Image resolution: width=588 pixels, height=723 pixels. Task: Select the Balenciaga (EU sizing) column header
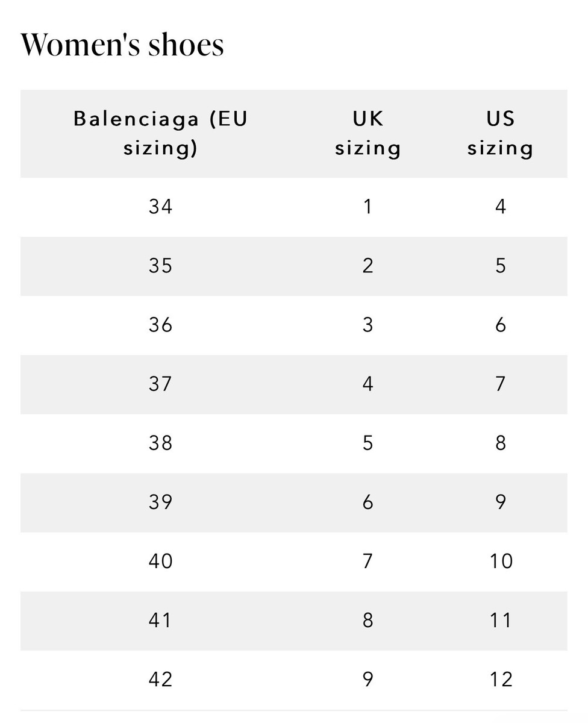[x=160, y=133]
